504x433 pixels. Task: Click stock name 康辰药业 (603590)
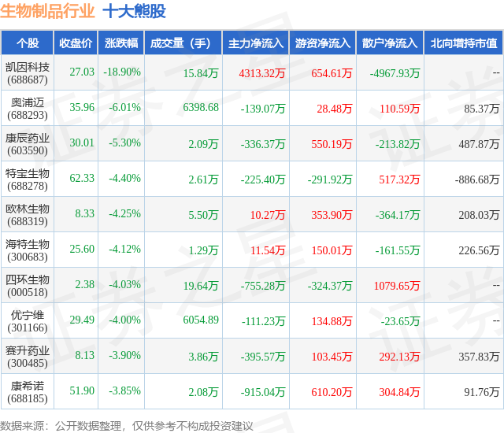pos(28,144)
